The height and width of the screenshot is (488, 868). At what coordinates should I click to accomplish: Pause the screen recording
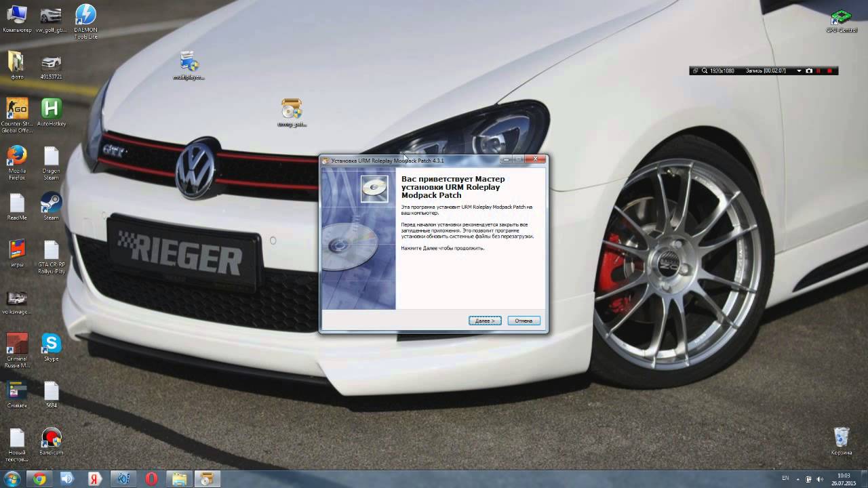(818, 70)
